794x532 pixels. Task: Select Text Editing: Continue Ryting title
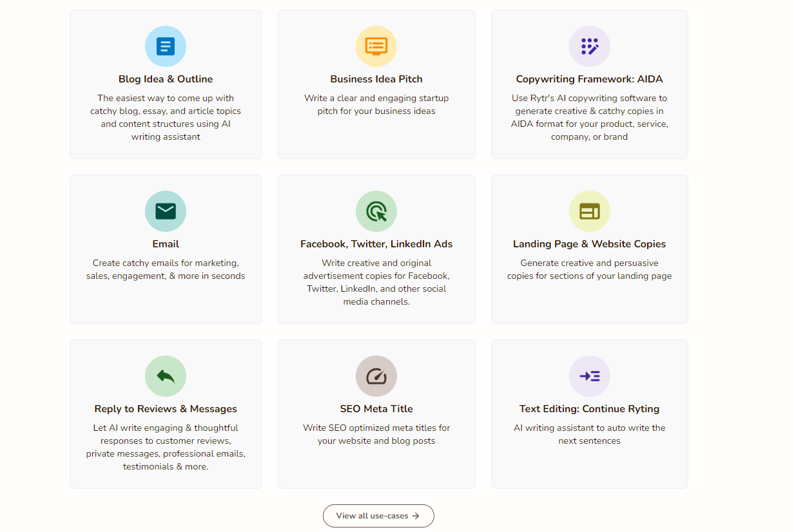590,409
